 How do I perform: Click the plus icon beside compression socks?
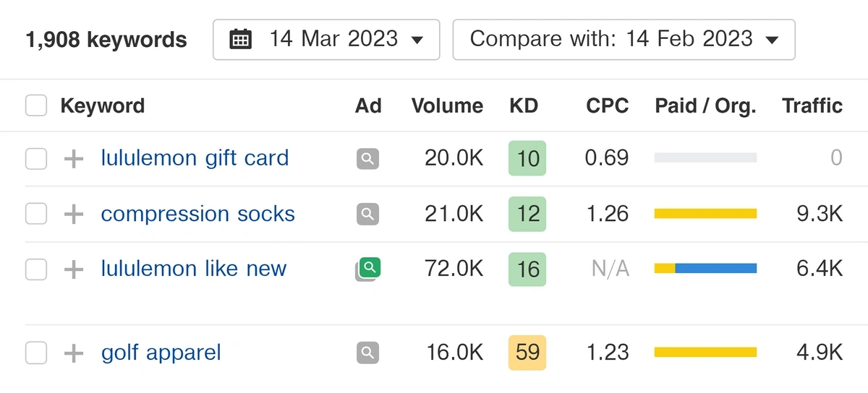pos(74,214)
